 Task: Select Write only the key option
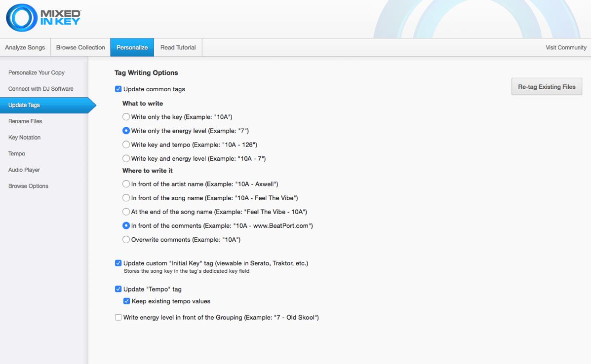click(x=126, y=117)
